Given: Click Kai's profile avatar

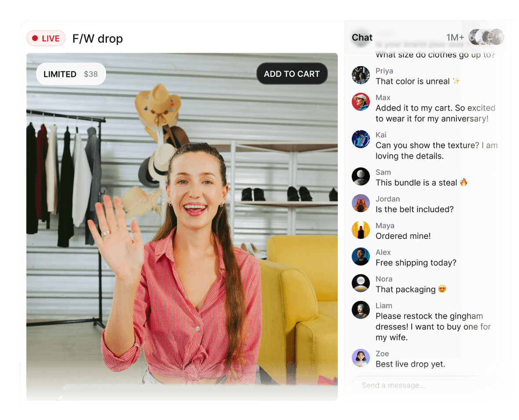Looking at the screenshot, I should click(361, 139).
